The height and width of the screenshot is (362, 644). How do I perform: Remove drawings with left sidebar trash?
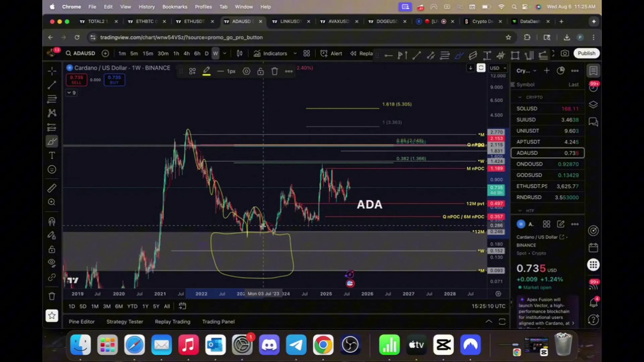(52, 296)
